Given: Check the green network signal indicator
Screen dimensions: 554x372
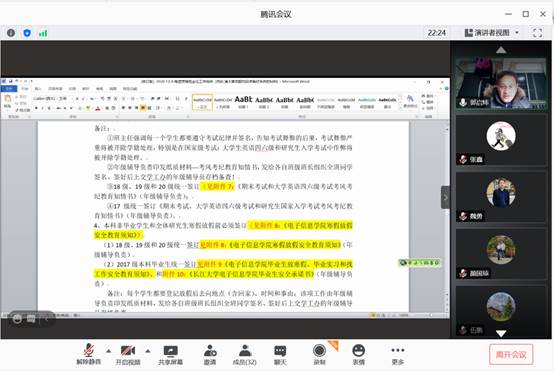Looking at the screenshot, I should 43,33.
